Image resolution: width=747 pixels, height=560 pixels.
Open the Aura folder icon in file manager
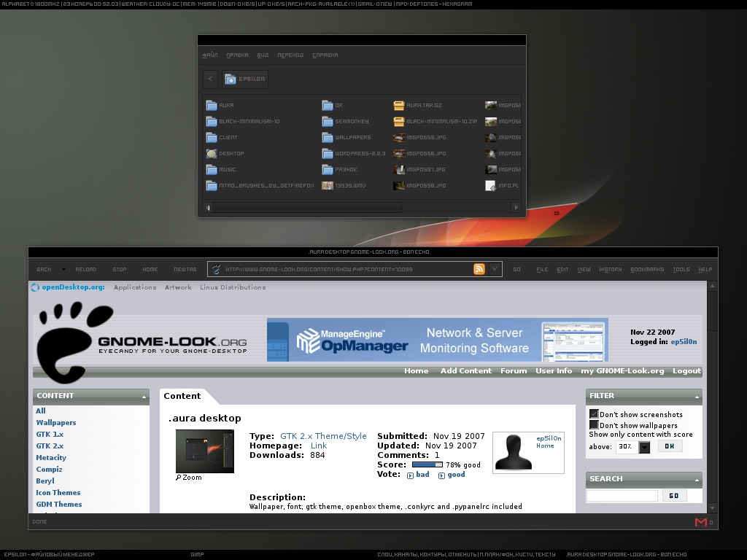tap(212, 105)
